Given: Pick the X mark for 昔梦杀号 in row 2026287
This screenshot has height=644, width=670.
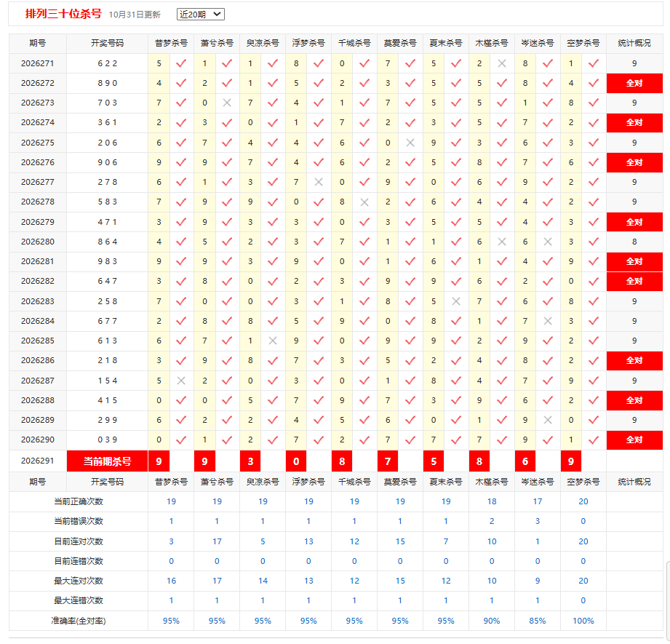Looking at the screenshot, I should [x=181, y=381].
